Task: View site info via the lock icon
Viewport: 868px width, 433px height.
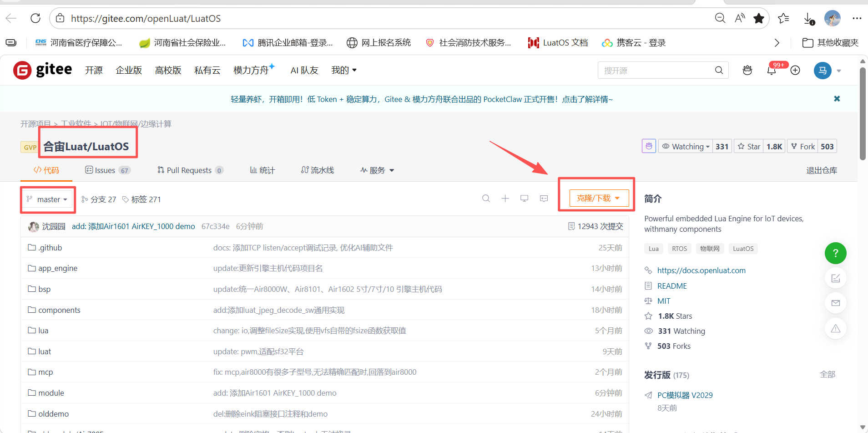Action: tap(60, 18)
